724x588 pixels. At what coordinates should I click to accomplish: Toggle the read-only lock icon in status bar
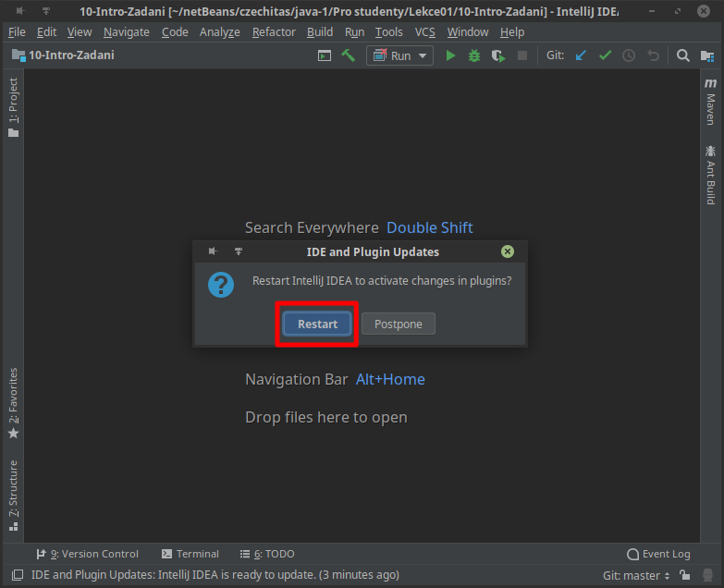coord(685,575)
